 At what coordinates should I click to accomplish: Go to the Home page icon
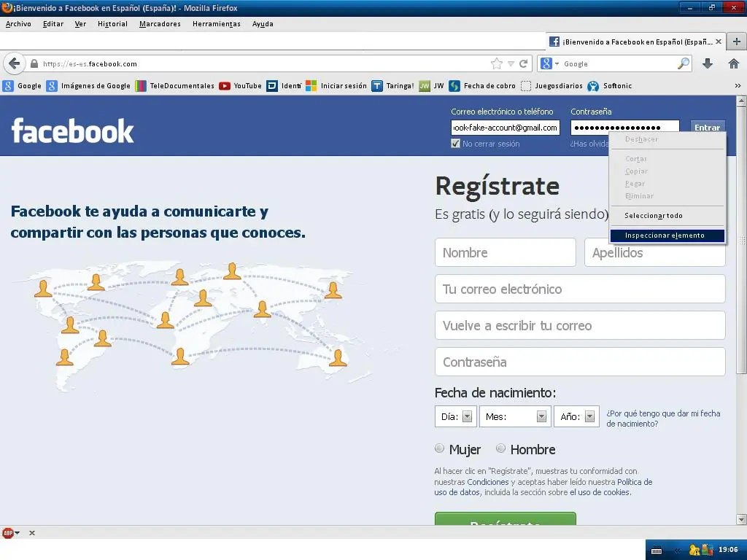pyautogui.click(x=734, y=63)
